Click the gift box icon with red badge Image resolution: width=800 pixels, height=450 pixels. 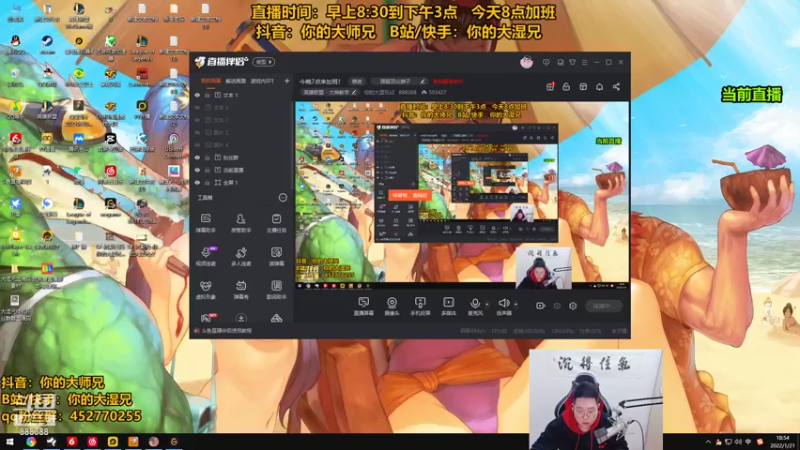(x=550, y=87)
